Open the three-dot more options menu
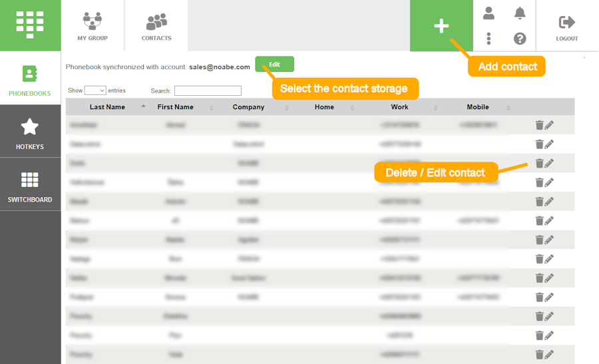 tap(489, 39)
